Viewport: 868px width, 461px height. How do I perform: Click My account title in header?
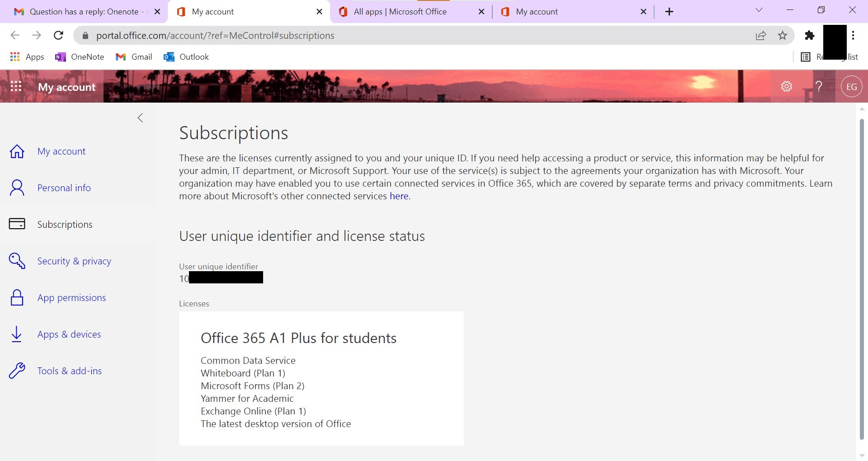pos(67,87)
